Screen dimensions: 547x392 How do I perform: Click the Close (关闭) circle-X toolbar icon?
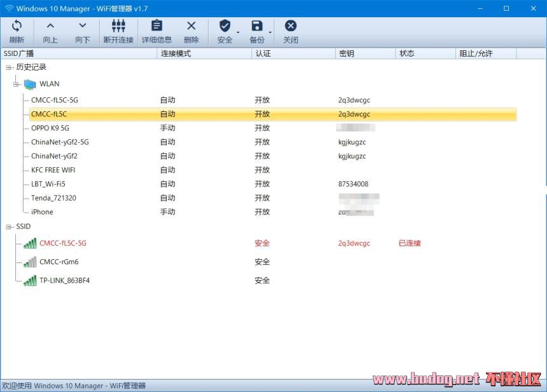[x=291, y=26]
